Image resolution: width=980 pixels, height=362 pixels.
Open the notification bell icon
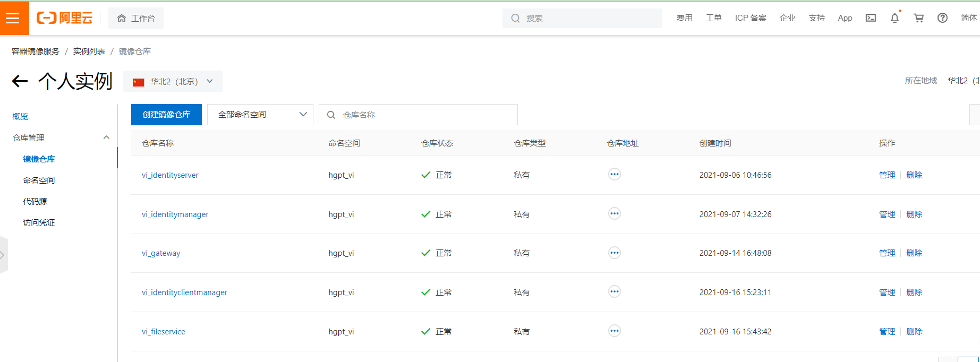point(894,18)
